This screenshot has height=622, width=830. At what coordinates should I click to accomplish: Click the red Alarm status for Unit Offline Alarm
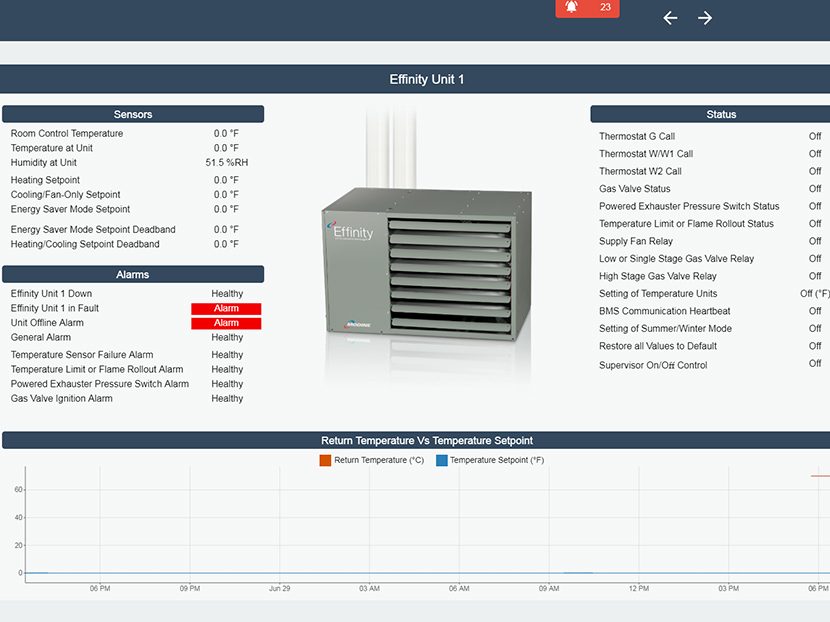point(226,323)
